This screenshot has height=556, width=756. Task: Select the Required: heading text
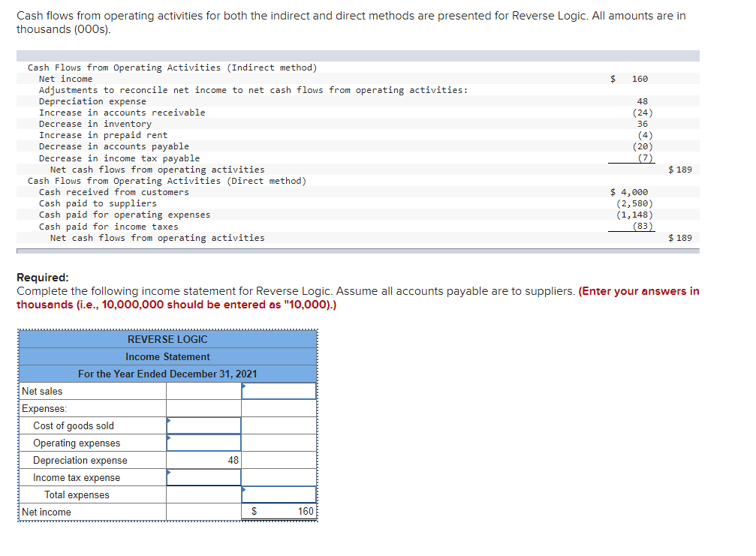[x=38, y=278]
